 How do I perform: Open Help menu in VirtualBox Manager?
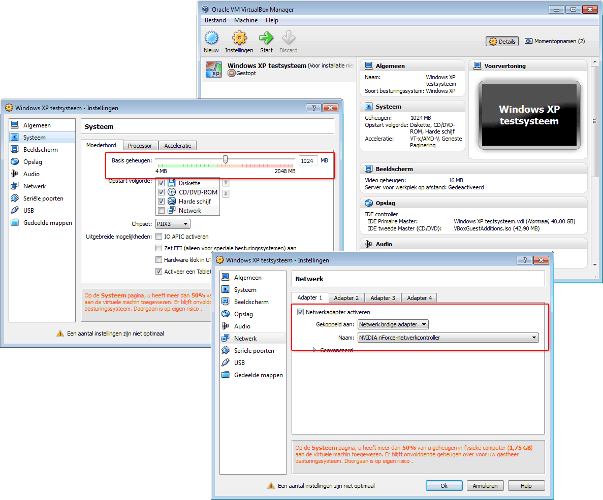coord(272,20)
